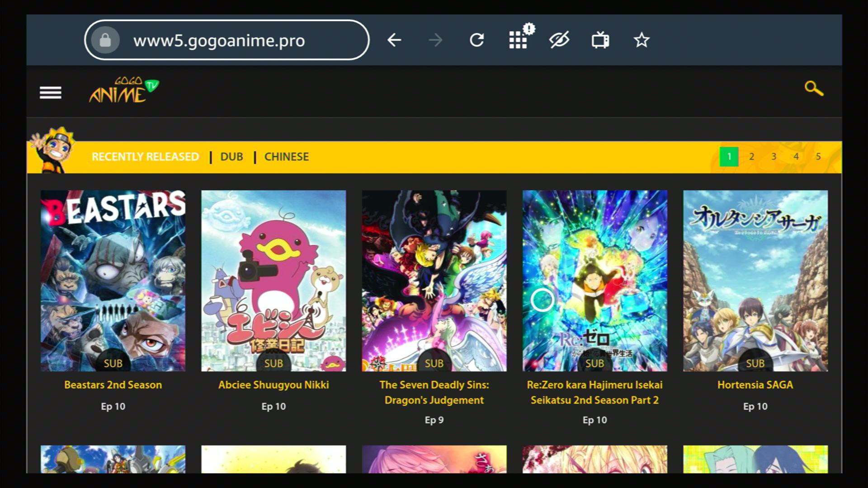The width and height of the screenshot is (868, 488).
Task: Select the Recently Released tab
Action: (145, 157)
